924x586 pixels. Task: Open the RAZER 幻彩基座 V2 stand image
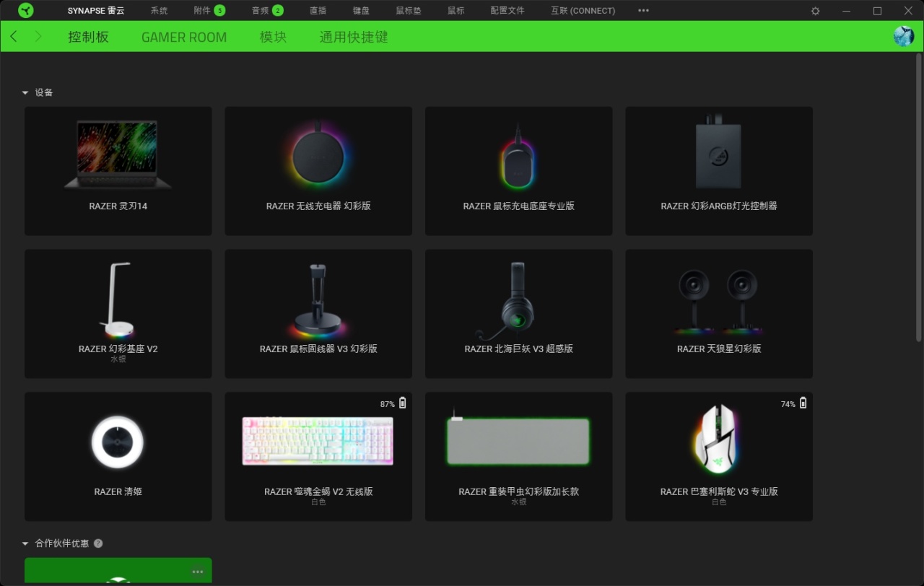(118, 299)
